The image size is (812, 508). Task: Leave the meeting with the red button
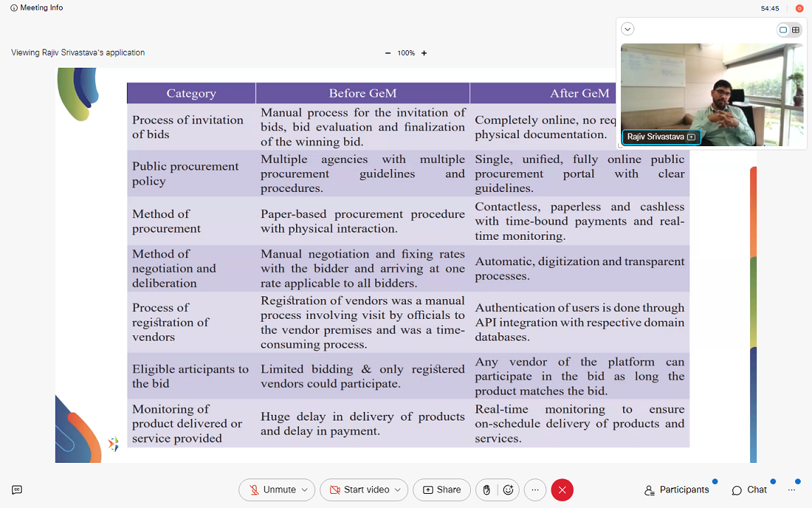[562, 490]
